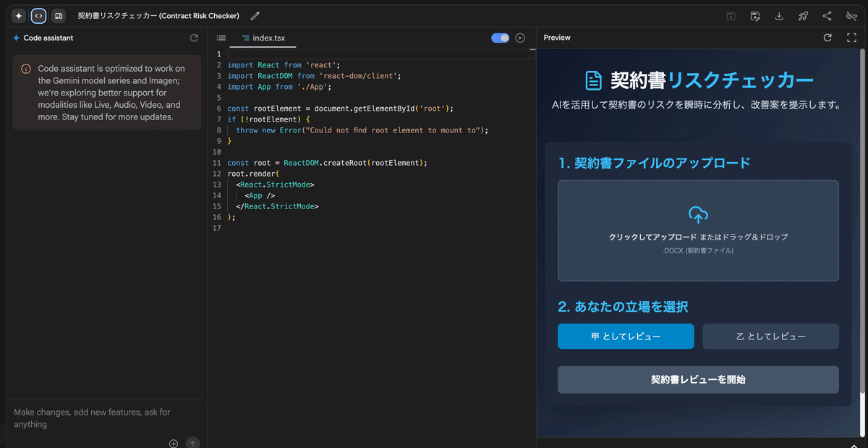Enable preview mode with the device icon
This screenshot has height=448, width=868.
pyautogui.click(x=59, y=15)
